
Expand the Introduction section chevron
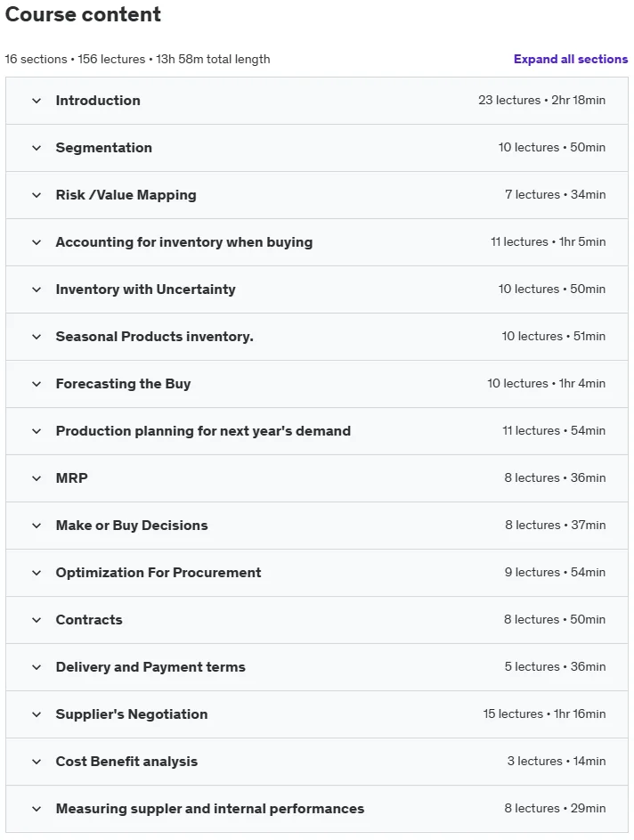click(37, 101)
